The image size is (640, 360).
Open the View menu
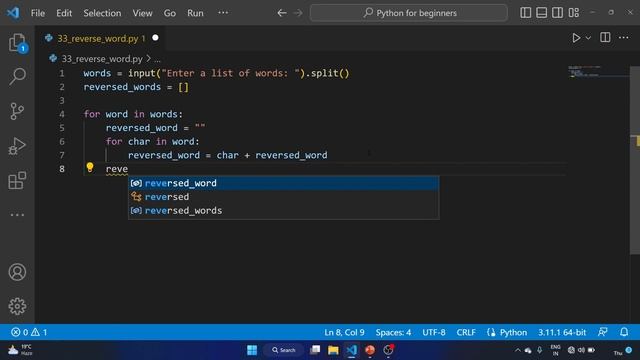tap(142, 13)
